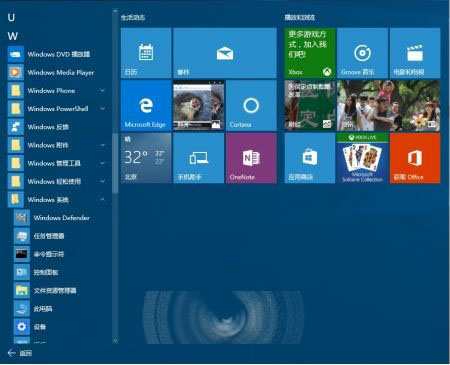The image size is (450, 365).
Task: Launch the OneNote tile
Action: [x=251, y=158]
